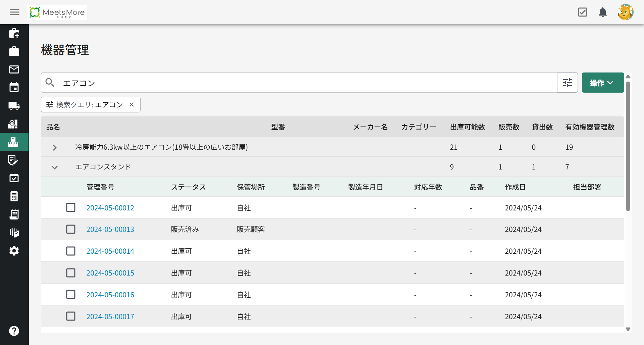Open the user avatar profile menu
The width and height of the screenshot is (644, 345).
tap(625, 12)
